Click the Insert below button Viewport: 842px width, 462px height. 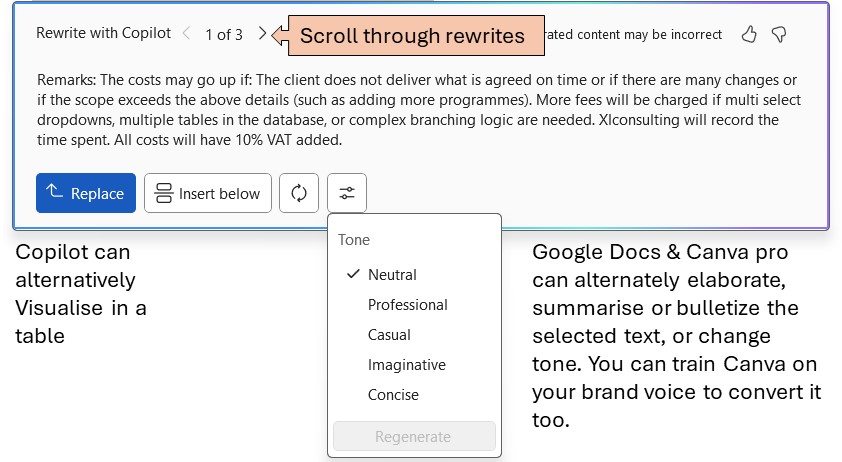208,193
